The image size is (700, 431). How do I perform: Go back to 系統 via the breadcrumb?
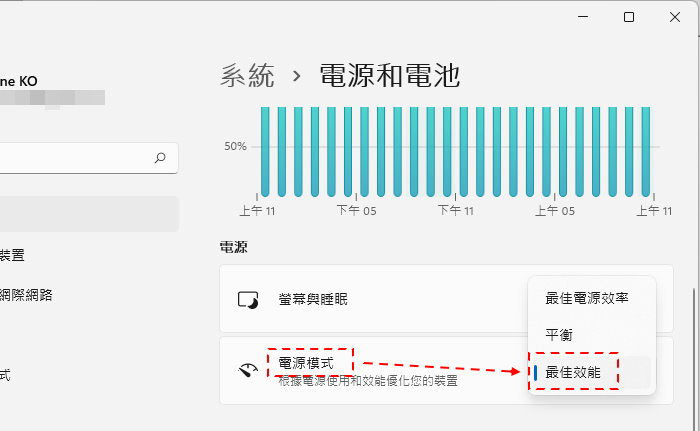(246, 75)
